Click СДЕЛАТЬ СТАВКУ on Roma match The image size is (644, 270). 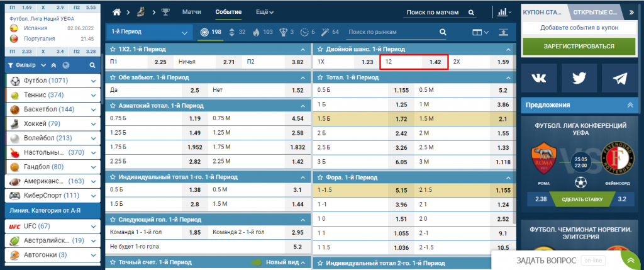tap(579, 200)
